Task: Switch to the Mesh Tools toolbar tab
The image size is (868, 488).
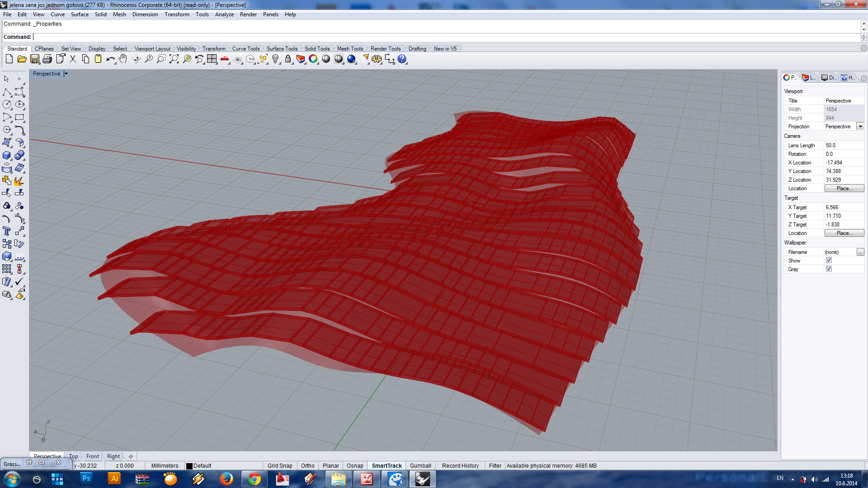Action: tap(350, 49)
